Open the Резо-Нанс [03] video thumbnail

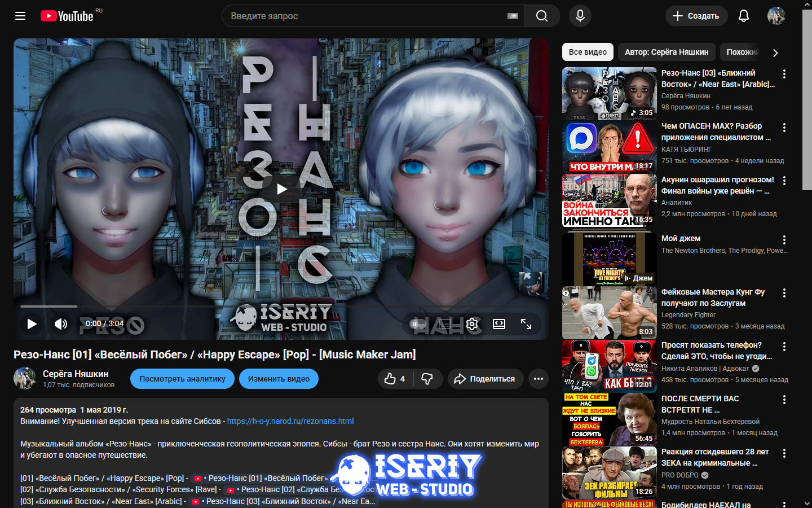tap(609, 94)
